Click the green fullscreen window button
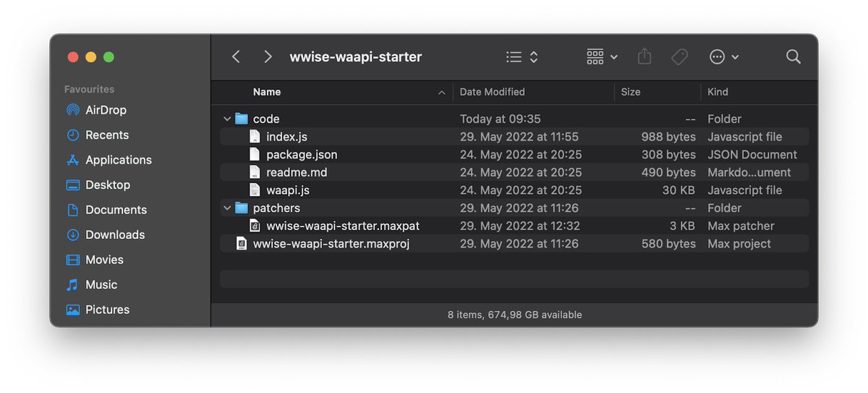Image resolution: width=868 pixels, height=393 pixels. pyautogui.click(x=109, y=57)
